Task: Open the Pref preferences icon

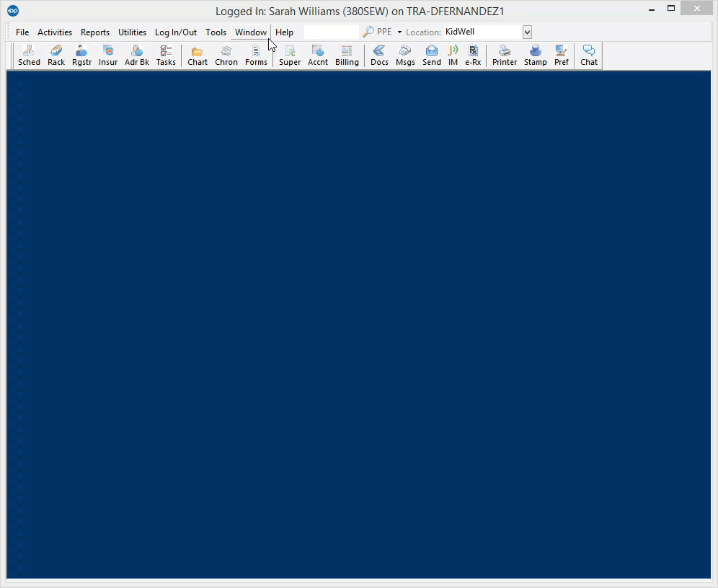Action: [x=562, y=55]
